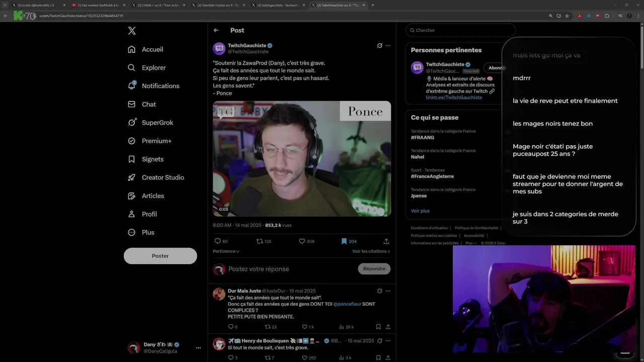The width and height of the screenshot is (644, 362).
Task: Open Pertinence sort dropdown
Action: (226, 251)
